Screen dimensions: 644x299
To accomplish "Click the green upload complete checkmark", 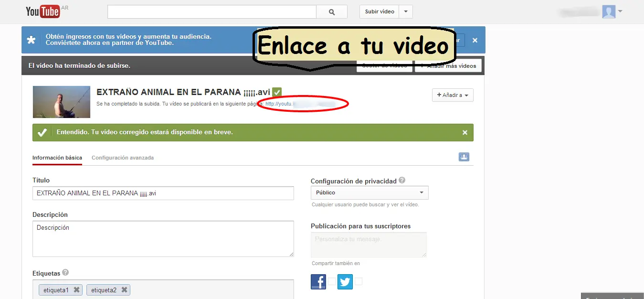I will (277, 92).
